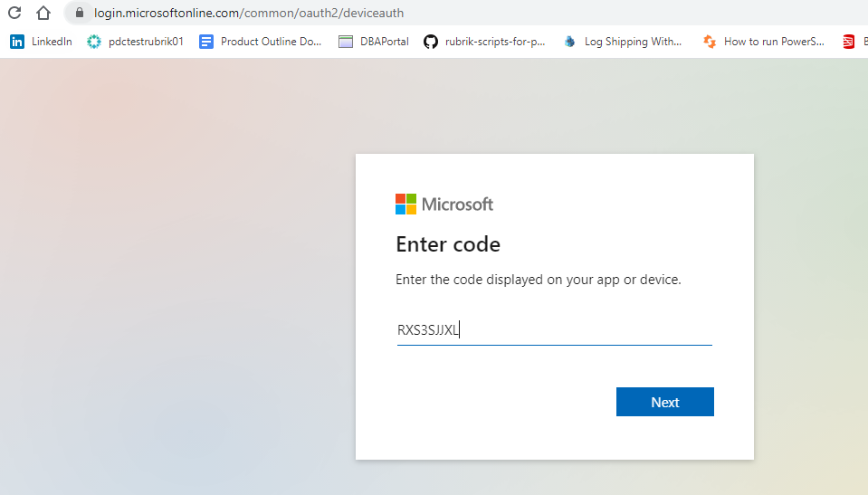
Task: Click the four-square Microsoft logo
Action: coord(405,204)
